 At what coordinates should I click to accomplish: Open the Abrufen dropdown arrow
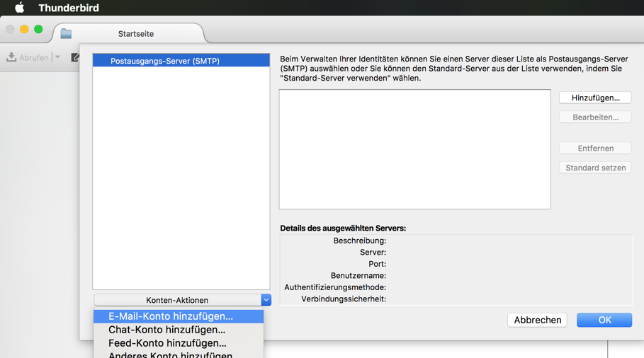pos(57,57)
